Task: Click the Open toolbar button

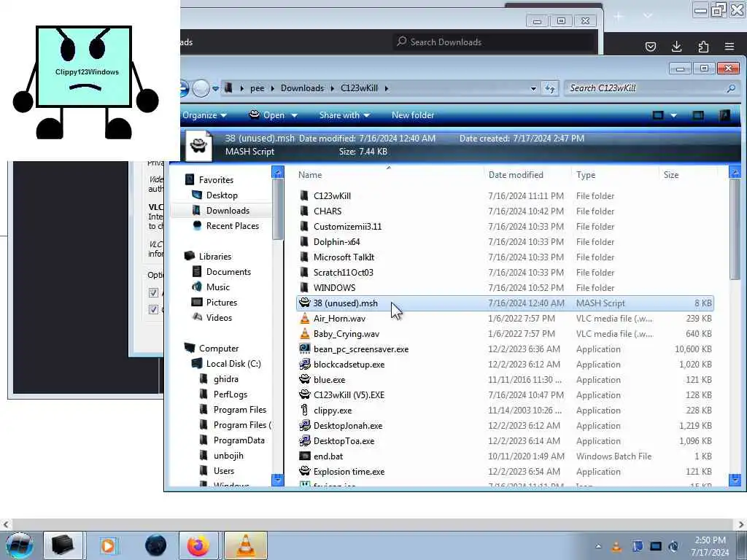Action: tap(268, 115)
